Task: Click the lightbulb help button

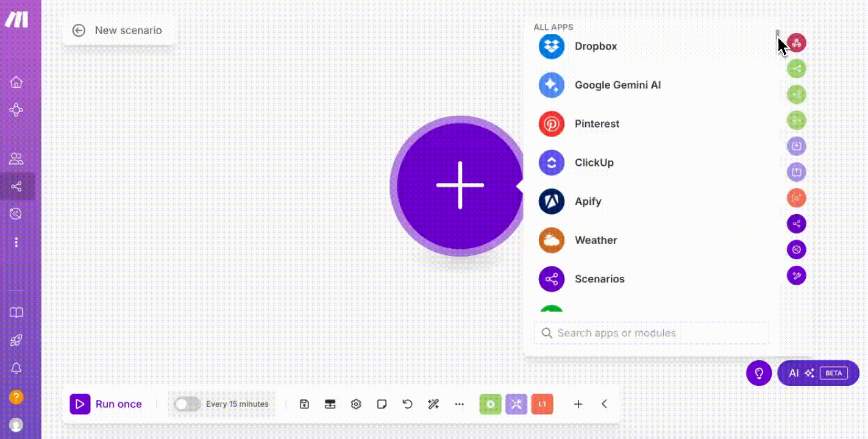Action: coord(759,373)
